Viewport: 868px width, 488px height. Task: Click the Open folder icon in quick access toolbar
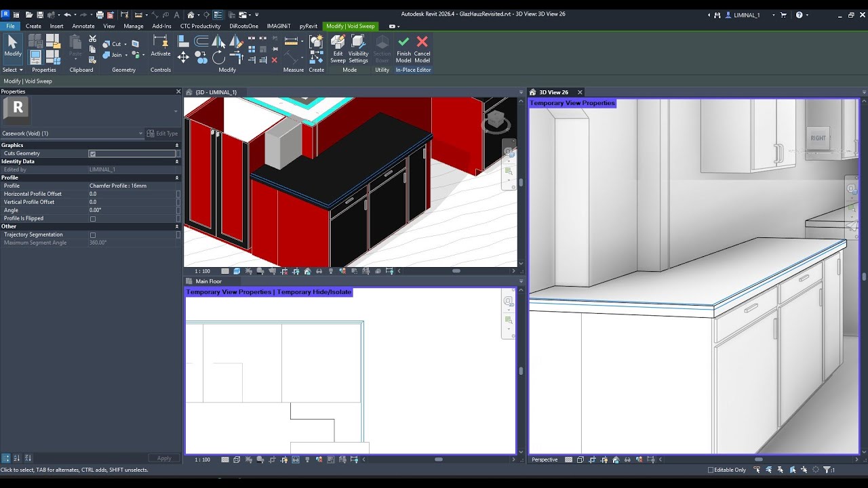(28, 15)
